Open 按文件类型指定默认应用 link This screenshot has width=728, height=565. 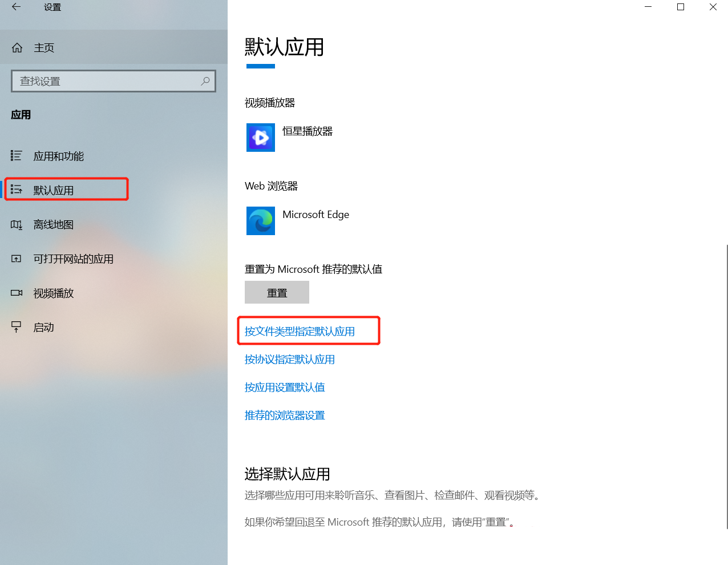point(300,332)
